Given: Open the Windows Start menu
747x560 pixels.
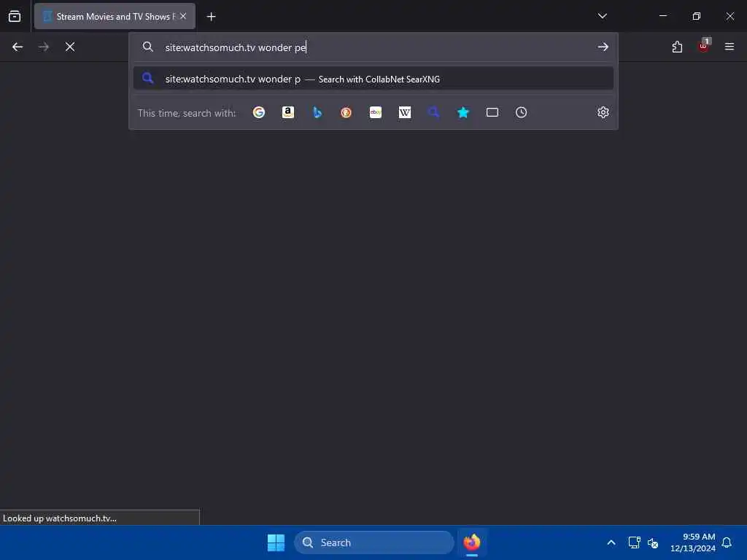Looking at the screenshot, I should pyautogui.click(x=276, y=542).
